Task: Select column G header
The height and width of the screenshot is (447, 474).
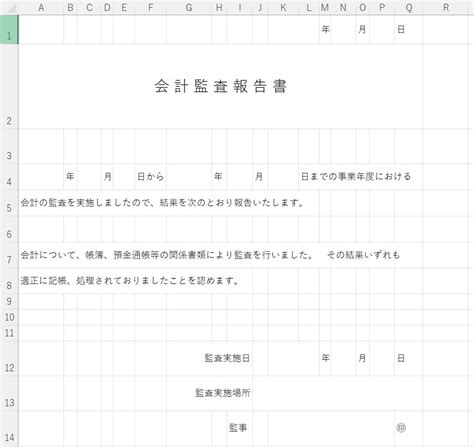Action: (x=189, y=7)
